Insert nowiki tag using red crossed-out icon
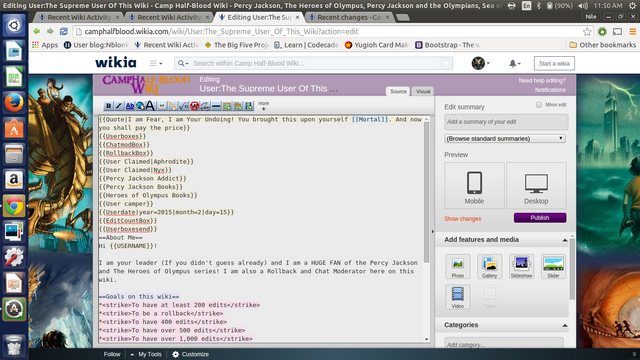The width and height of the screenshot is (640, 360). [x=195, y=106]
